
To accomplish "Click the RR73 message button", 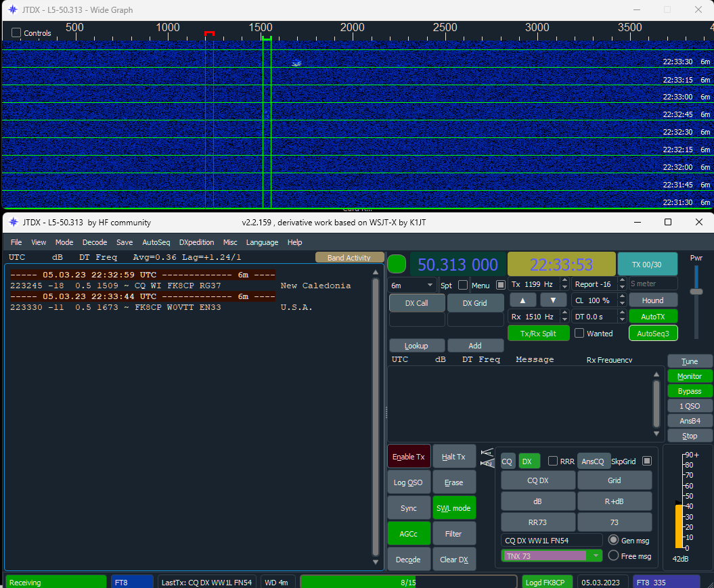I will click(538, 522).
